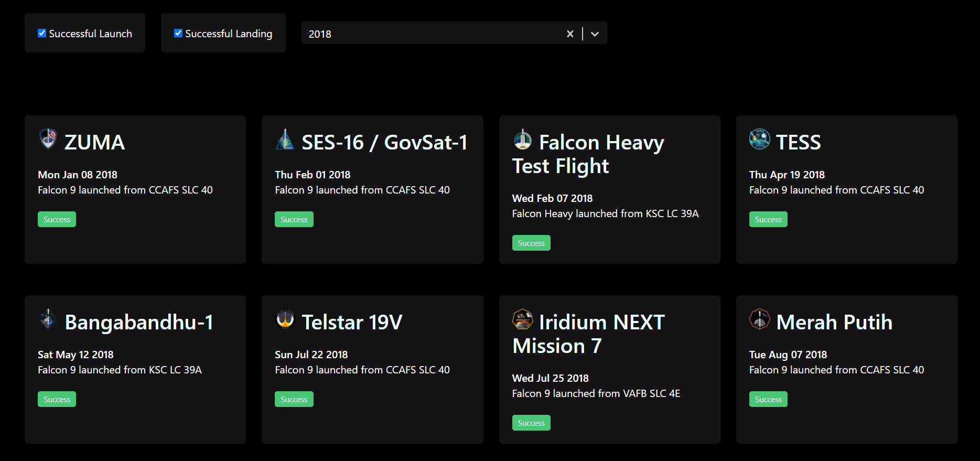Image resolution: width=980 pixels, height=461 pixels.
Task: Open the Merah Putih mission title
Action: 834,322
